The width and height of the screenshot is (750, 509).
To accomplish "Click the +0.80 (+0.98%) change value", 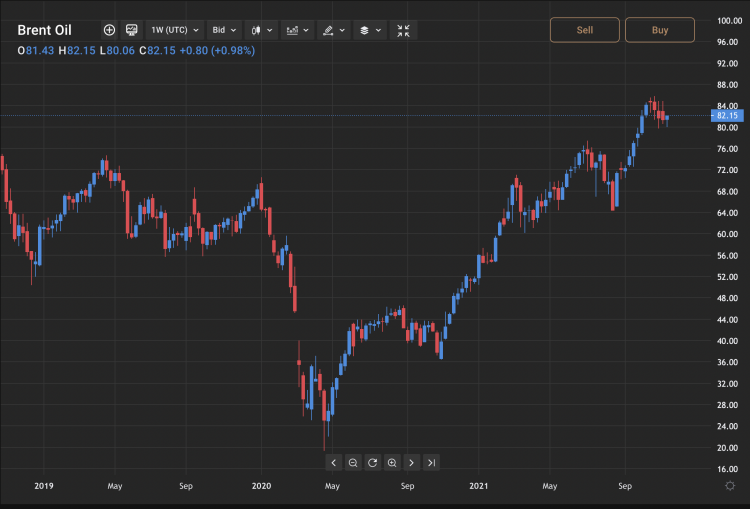I will [217, 51].
